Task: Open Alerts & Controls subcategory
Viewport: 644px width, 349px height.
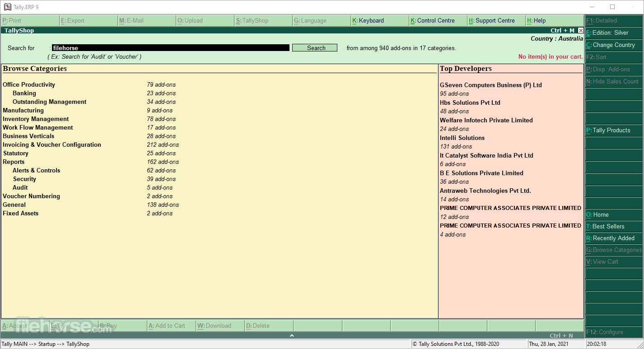Action: click(x=37, y=171)
